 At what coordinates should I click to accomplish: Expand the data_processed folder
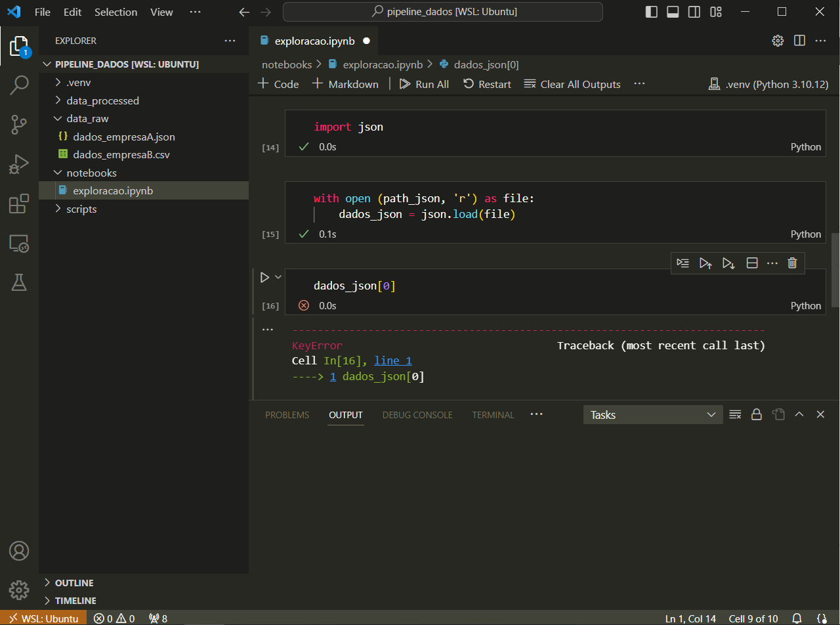click(144, 100)
